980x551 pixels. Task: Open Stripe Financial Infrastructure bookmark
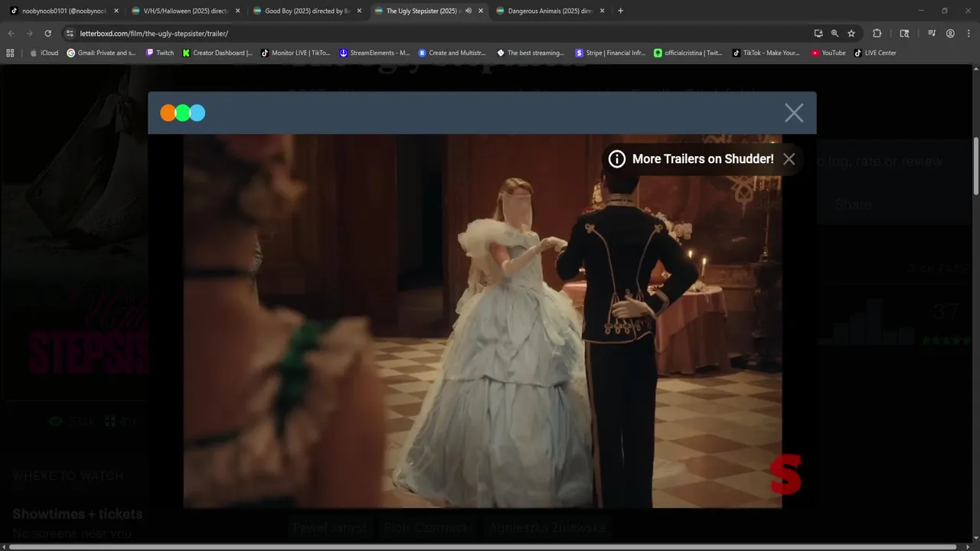point(610,53)
